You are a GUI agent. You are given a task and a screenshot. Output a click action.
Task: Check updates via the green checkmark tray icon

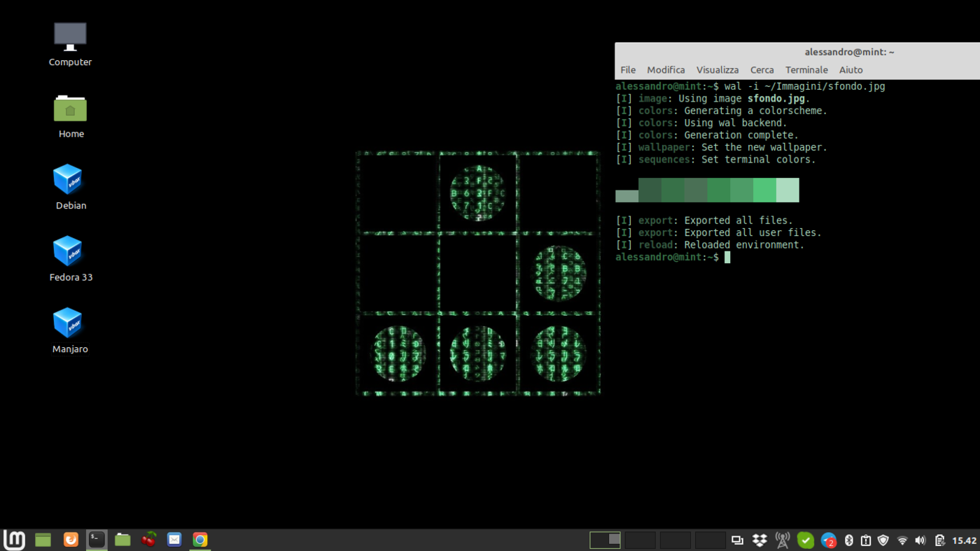[805, 540]
